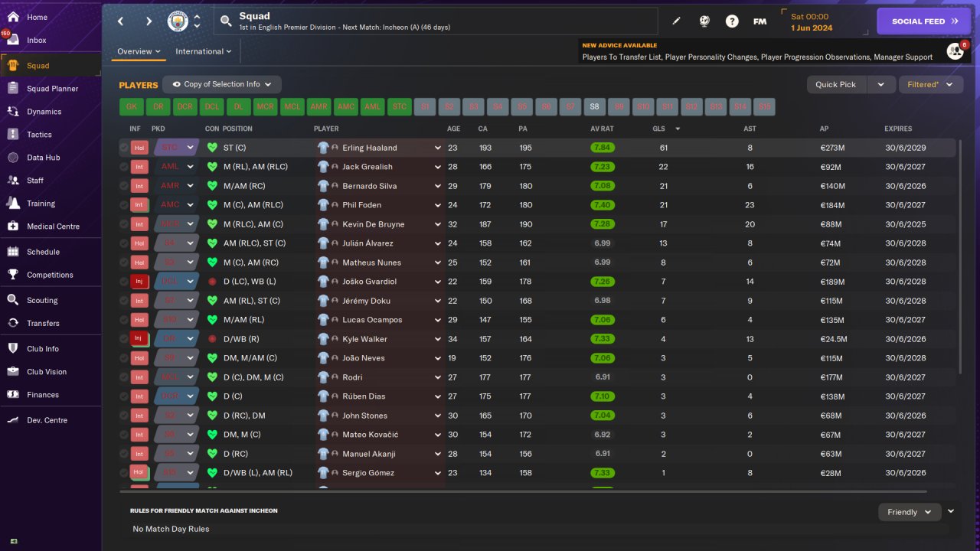Click the search magnifier icon
Image resolution: width=980 pixels, height=551 pixels.
click(226, 21)
